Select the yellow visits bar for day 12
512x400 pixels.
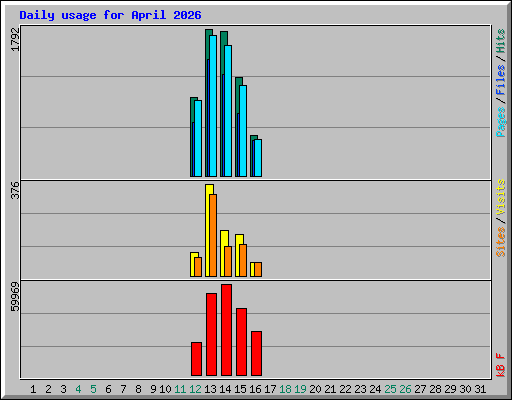coord(192,264)
